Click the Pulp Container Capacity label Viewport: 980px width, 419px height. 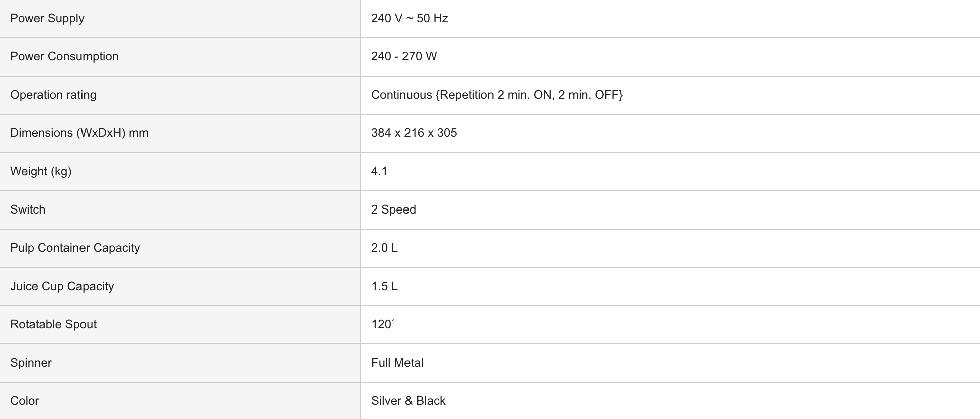[x=75, y=248]
